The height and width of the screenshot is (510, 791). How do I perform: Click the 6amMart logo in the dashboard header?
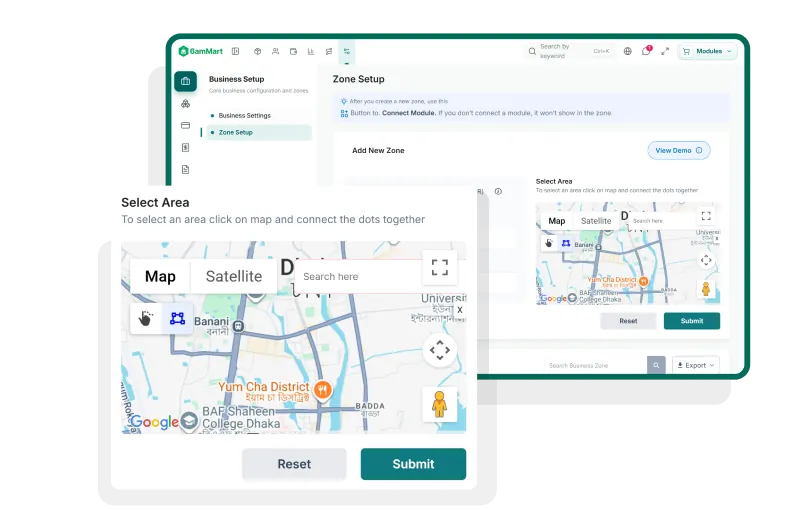pyautogui.click(x=201, y=51)
